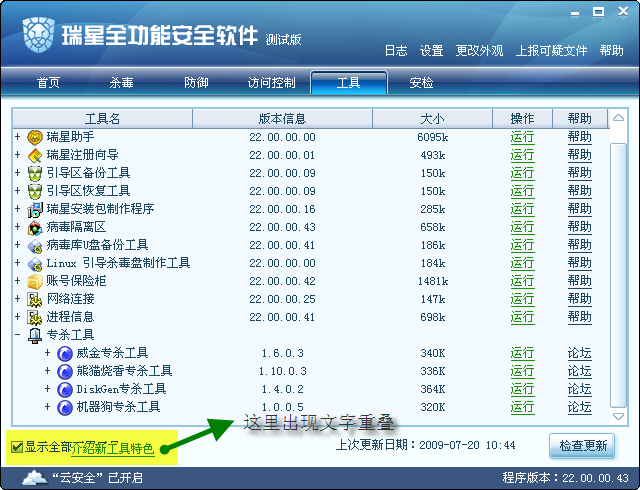Expand the 瑞星注册向导 row
Screen dimensions: 640x490
[18, 154]
